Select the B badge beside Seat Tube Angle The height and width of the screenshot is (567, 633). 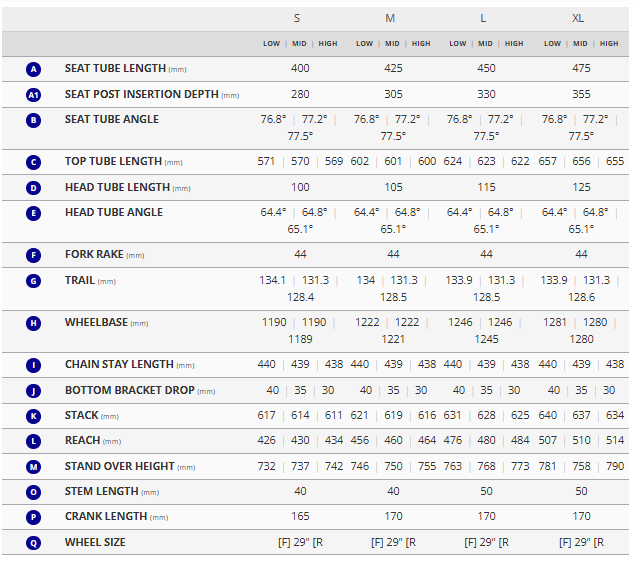coord(34,120)
